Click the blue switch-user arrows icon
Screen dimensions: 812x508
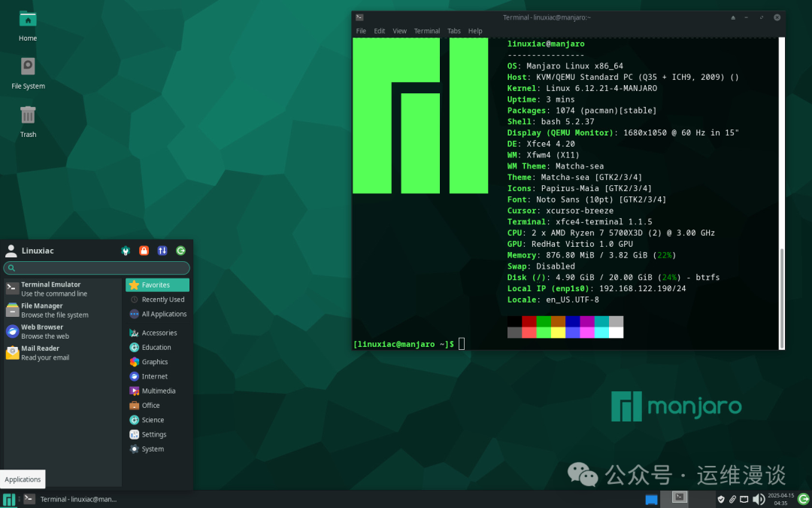162,250
